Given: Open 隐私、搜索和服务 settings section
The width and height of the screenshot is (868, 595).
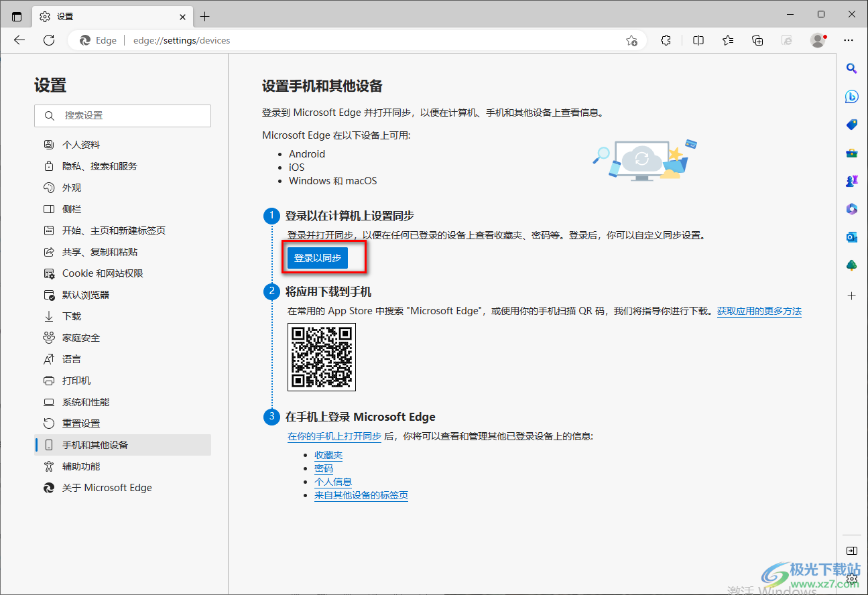Looking at the screenshot, I should pos(123,166).
